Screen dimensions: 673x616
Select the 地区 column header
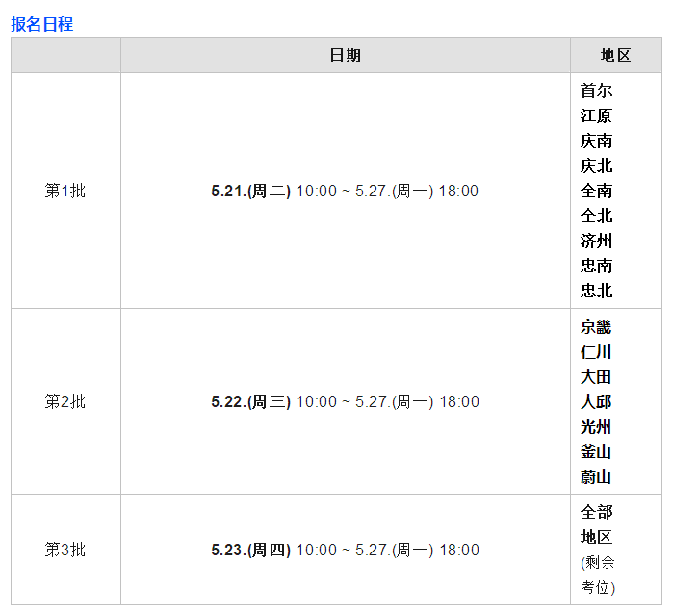pos(615,55)
